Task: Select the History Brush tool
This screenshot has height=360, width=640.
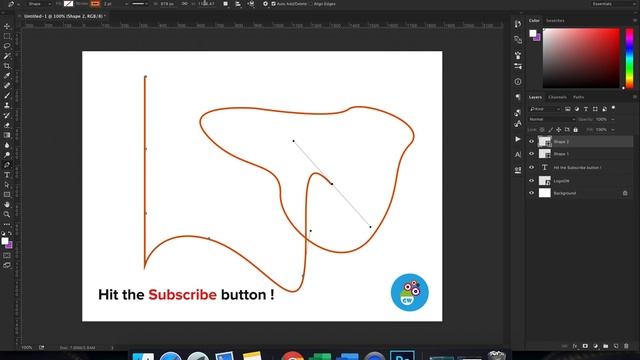Action: click(x=7, y=115)
